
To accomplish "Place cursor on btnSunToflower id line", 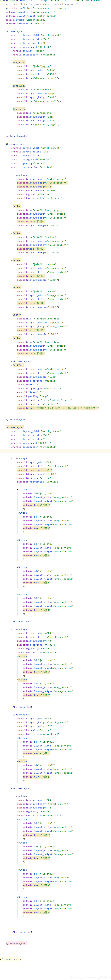I will 39,342.
